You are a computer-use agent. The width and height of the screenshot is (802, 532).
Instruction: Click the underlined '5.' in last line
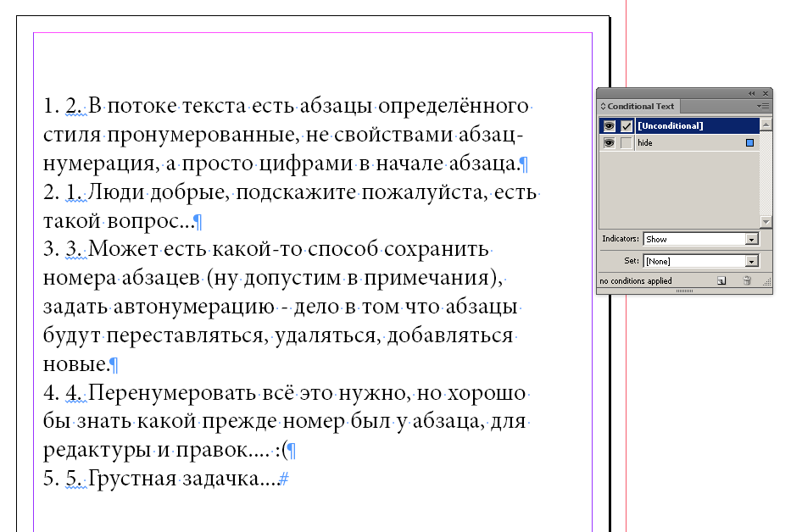click(74, 479)
